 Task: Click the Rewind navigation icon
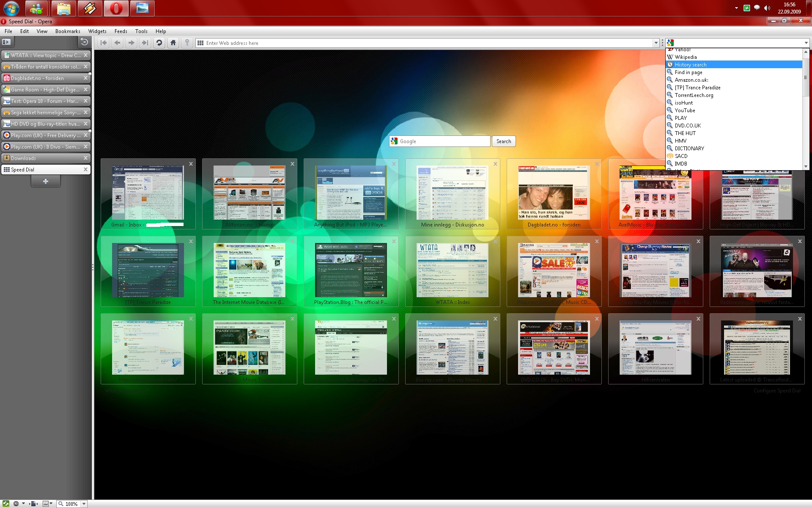point(104,43)
